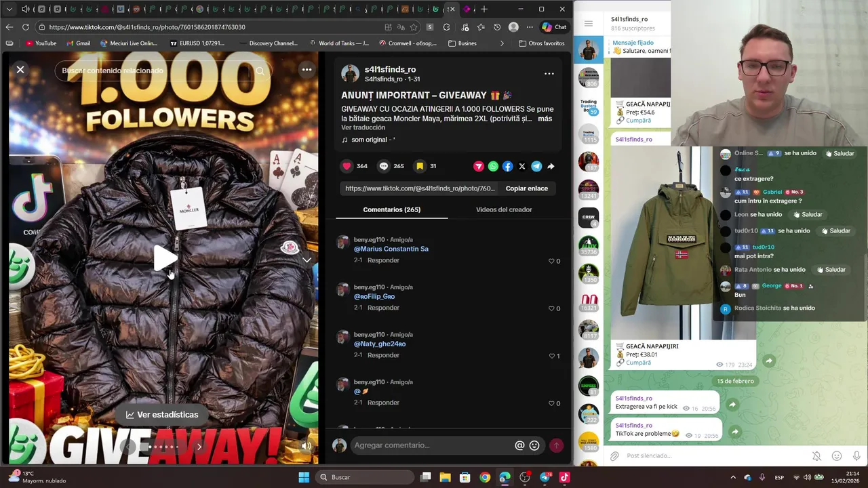This screenshot has width=868, height=488.
Task: Forward the green Napapijri jacket post
Action: click(768, 361)
